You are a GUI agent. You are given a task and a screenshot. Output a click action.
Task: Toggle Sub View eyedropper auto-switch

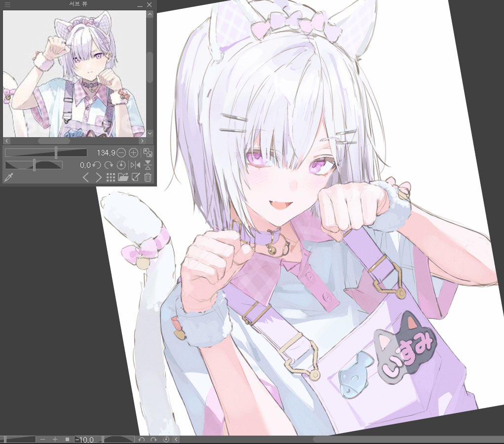(9, 177)
